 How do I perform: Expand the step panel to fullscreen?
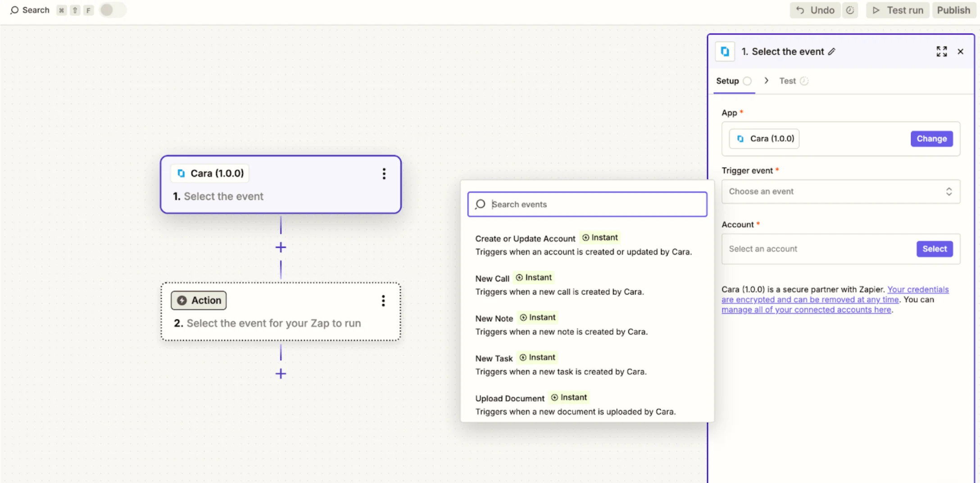click(x=942, y=51)
